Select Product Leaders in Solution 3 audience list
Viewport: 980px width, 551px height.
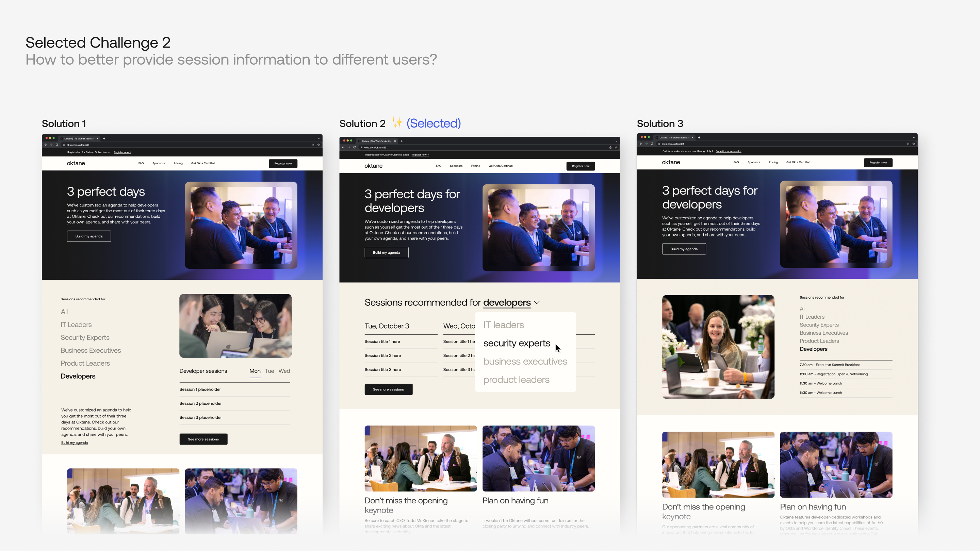[819, 341]
